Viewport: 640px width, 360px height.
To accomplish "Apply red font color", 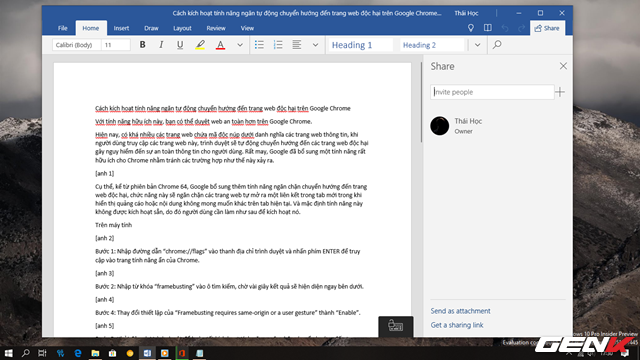I will click(220, 45).
